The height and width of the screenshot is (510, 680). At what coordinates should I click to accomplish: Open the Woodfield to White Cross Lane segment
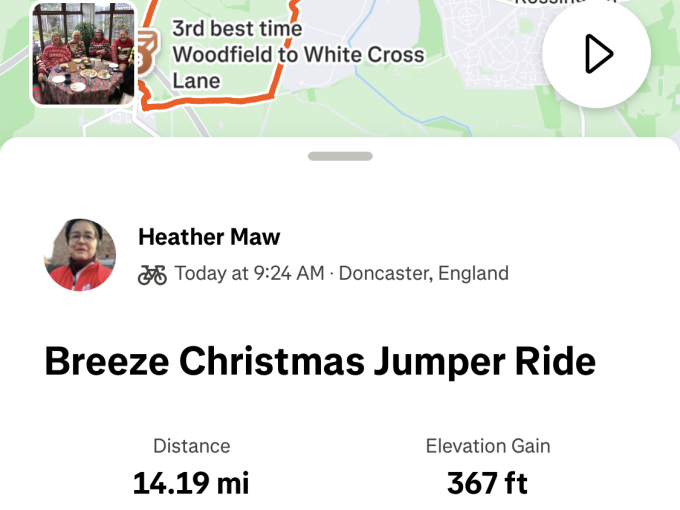point(298,56)
